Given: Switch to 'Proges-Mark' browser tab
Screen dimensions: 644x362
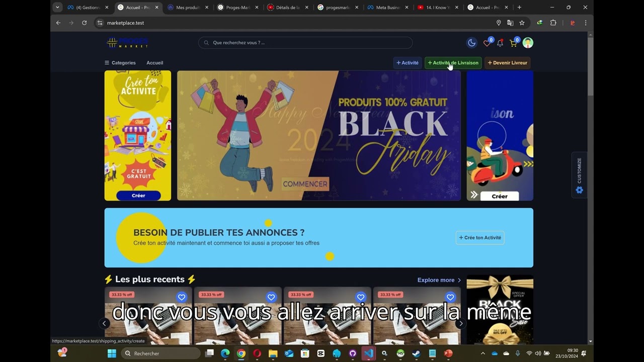Looking at the screenshot, I should (x=238, y=8).
